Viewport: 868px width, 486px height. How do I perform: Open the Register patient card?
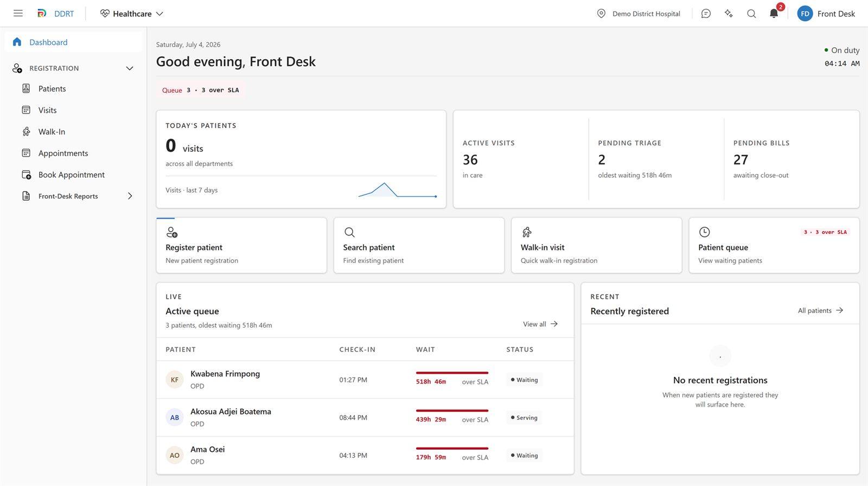[x=241, y=246]
